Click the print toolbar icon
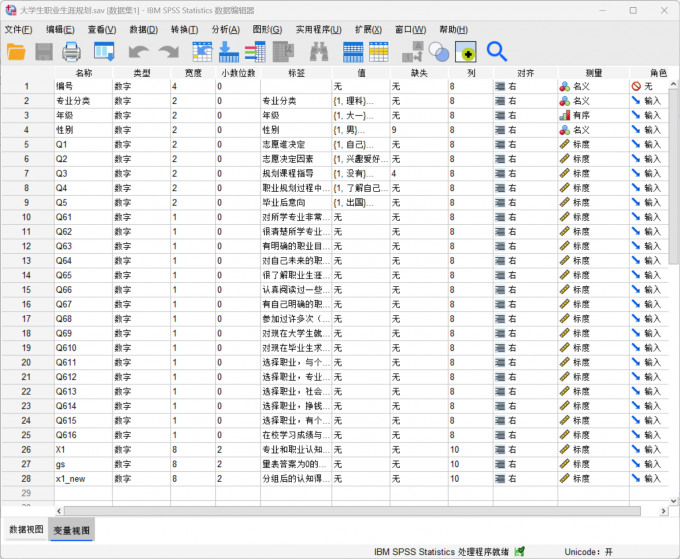The height and width of the screenshot is (559, 680). pyautogui.click(x=72, y=51)
